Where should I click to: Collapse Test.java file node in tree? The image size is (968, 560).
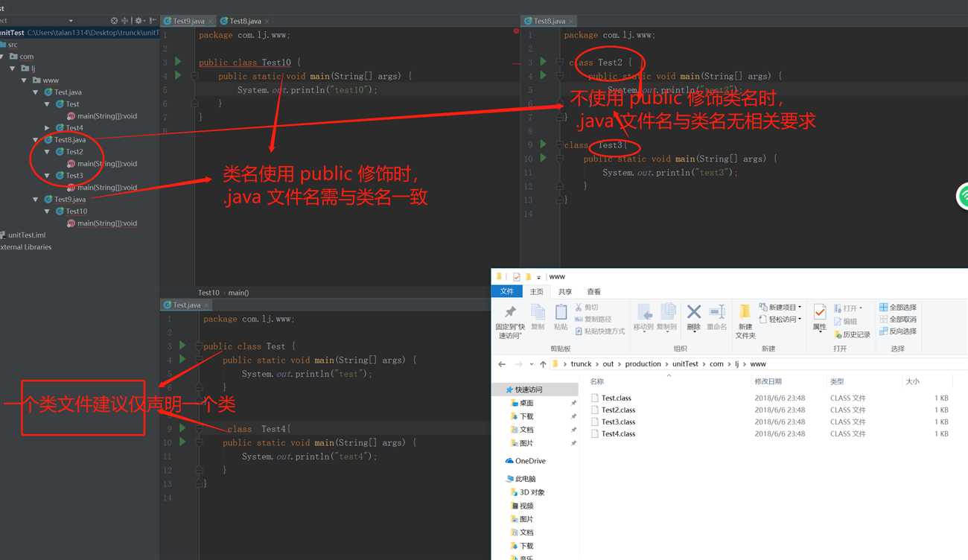(x=36, y=92)
